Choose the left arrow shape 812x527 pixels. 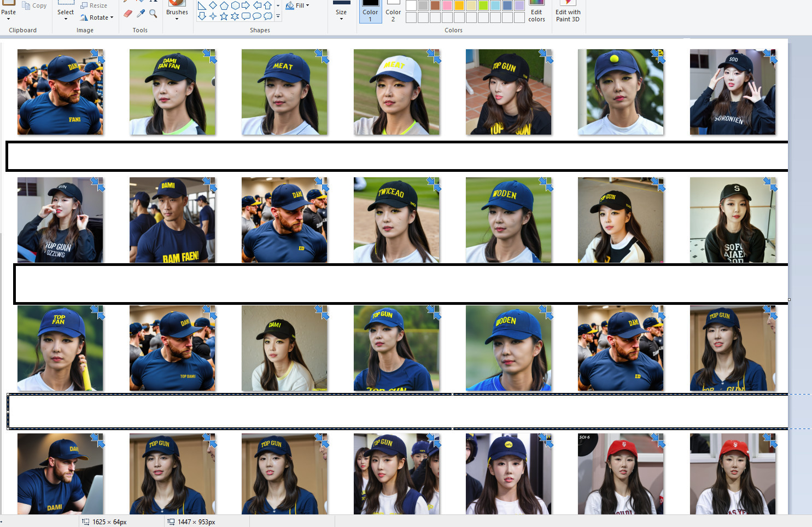coord(256,5)
